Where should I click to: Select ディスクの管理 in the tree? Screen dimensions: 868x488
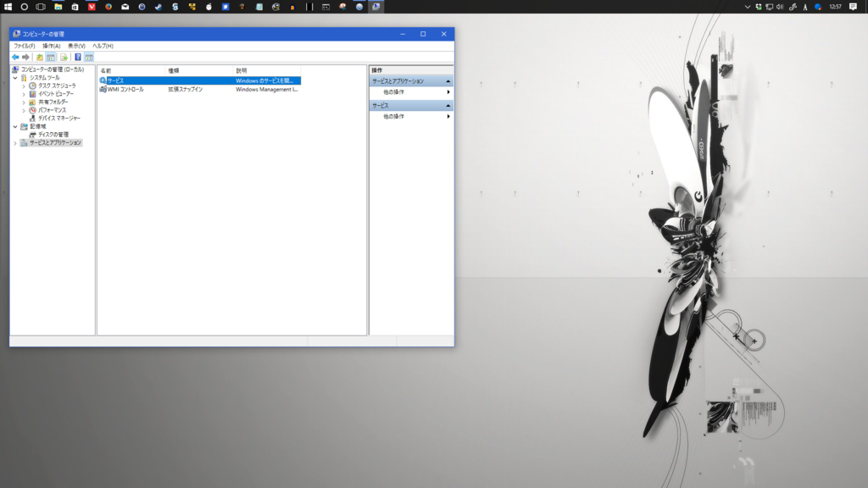pyautogui.click(x=53, y=135)
